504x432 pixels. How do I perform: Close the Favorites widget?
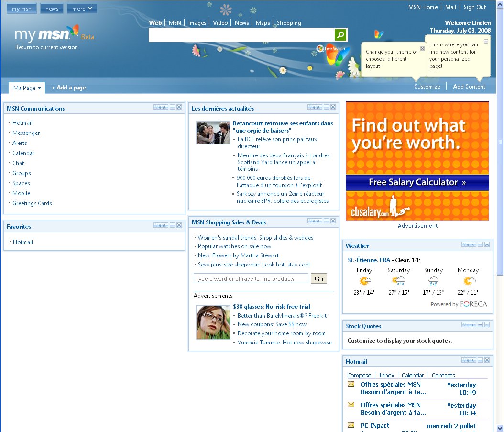coord(179,225)
